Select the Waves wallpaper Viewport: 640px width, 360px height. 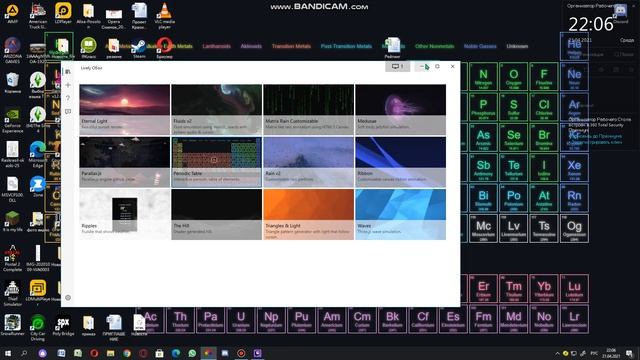click(400, 214)
